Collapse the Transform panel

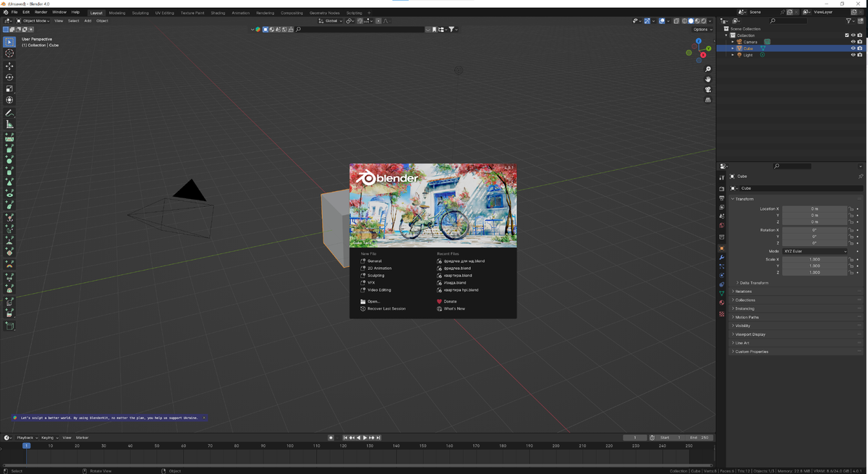tap(744, 199)
